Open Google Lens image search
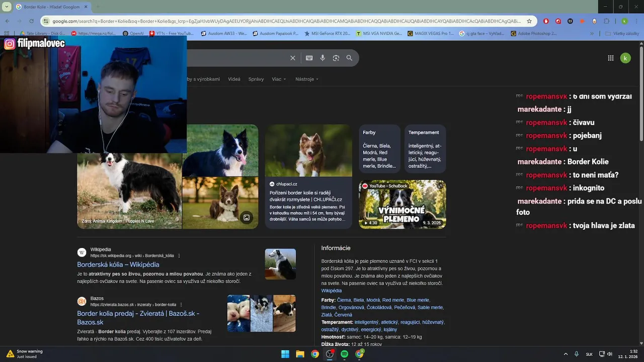The image size is (644, 362). click(336, 58)
